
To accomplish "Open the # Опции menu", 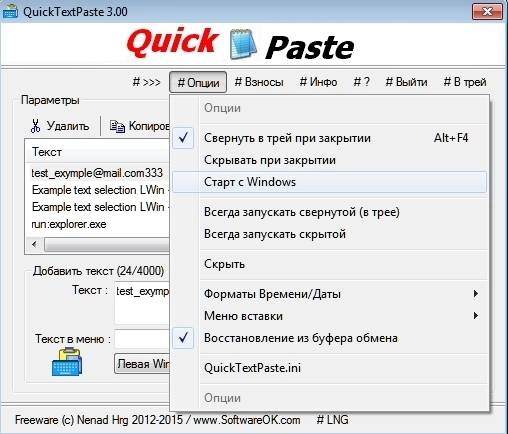I will (x=198, y=82).
